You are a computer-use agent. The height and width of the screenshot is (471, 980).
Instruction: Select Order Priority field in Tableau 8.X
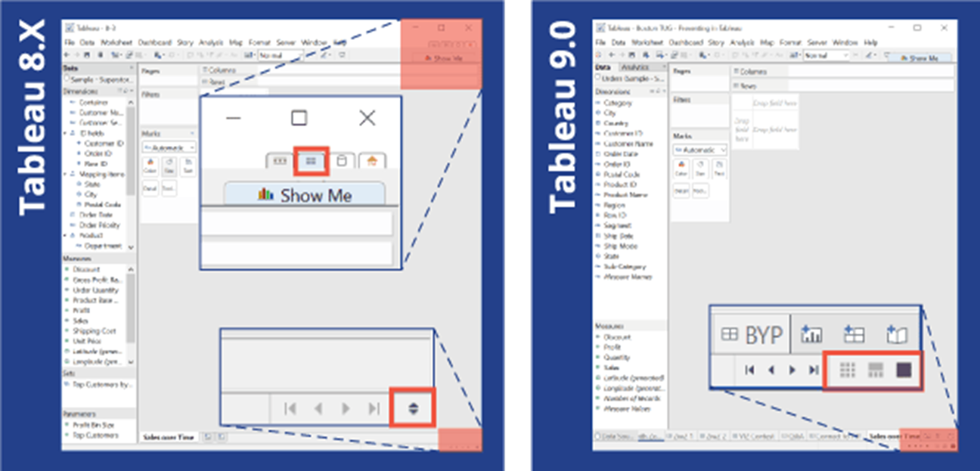click(x=101, y=225)
